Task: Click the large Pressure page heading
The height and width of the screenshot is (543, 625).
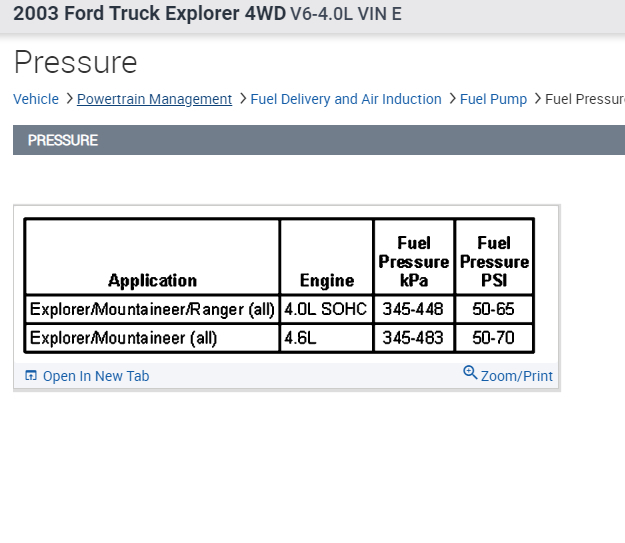Action: (75, 62)
